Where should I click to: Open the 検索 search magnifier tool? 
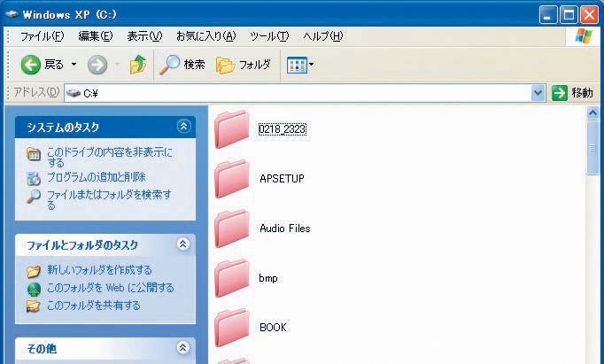tap(182, 65)
